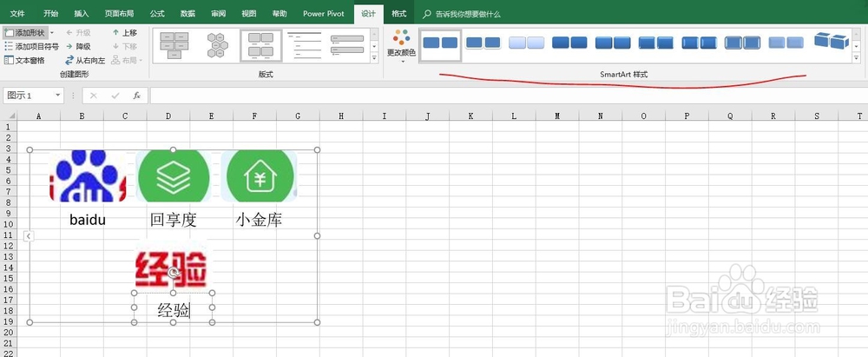
Task: Switch to the 开始 (Home) tab
Action: (x=51, y=14)
